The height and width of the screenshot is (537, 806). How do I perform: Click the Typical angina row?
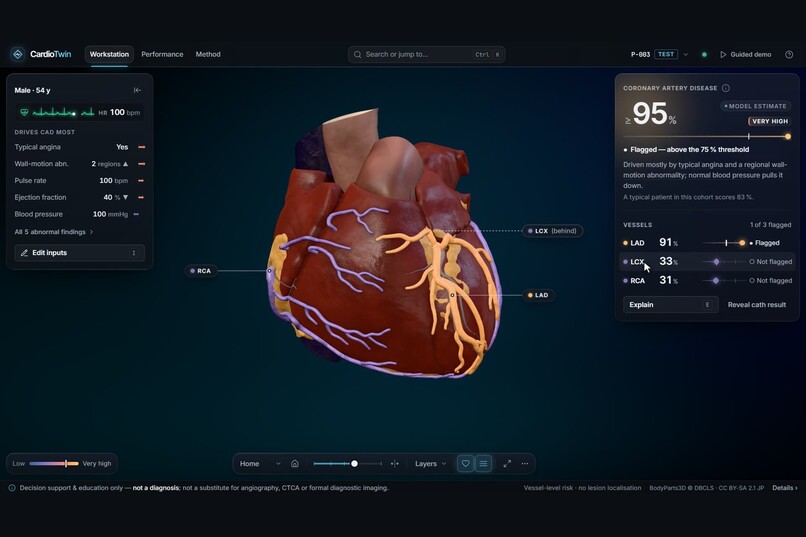80,147
